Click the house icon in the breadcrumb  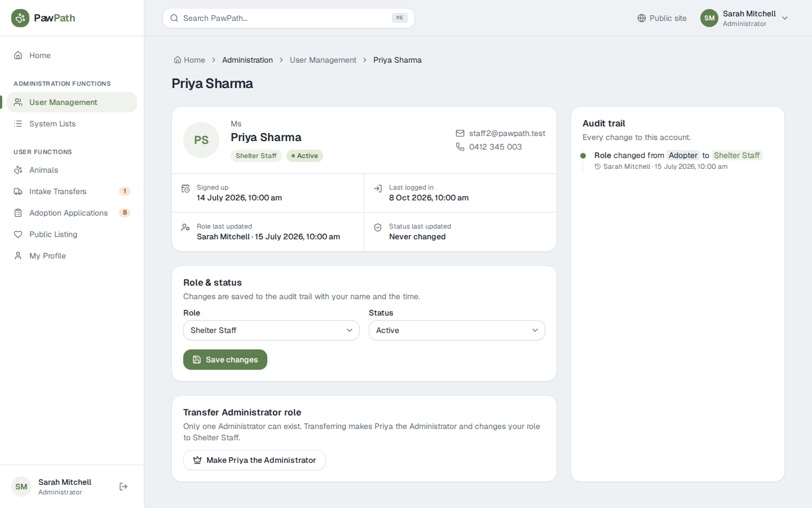178,60
